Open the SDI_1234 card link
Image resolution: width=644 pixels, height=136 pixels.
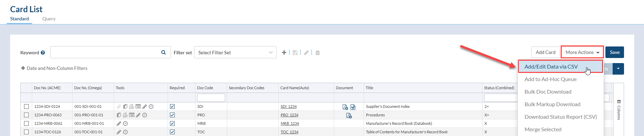pos(288,106)
